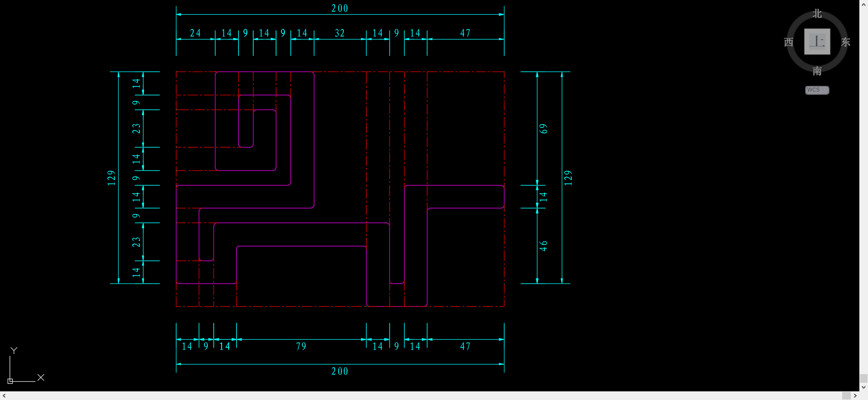Click the horizontal scrollbar thumb
Image resolution: width=868 pixels, height=400 pixels.
tap(846, 396)
